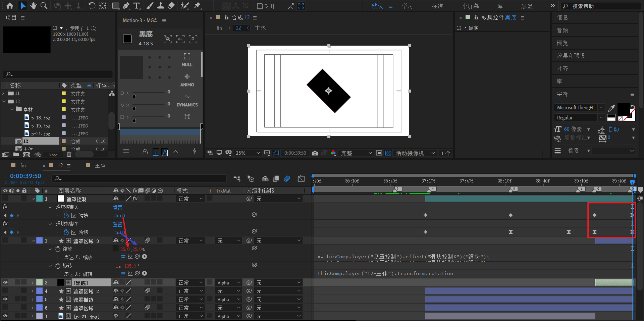Open the 效果和预设 panel
644x321 pixels.
coord(571,56)
